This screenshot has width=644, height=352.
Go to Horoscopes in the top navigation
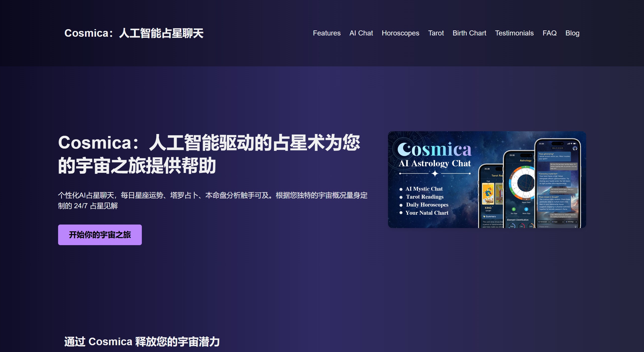(400, 33)
